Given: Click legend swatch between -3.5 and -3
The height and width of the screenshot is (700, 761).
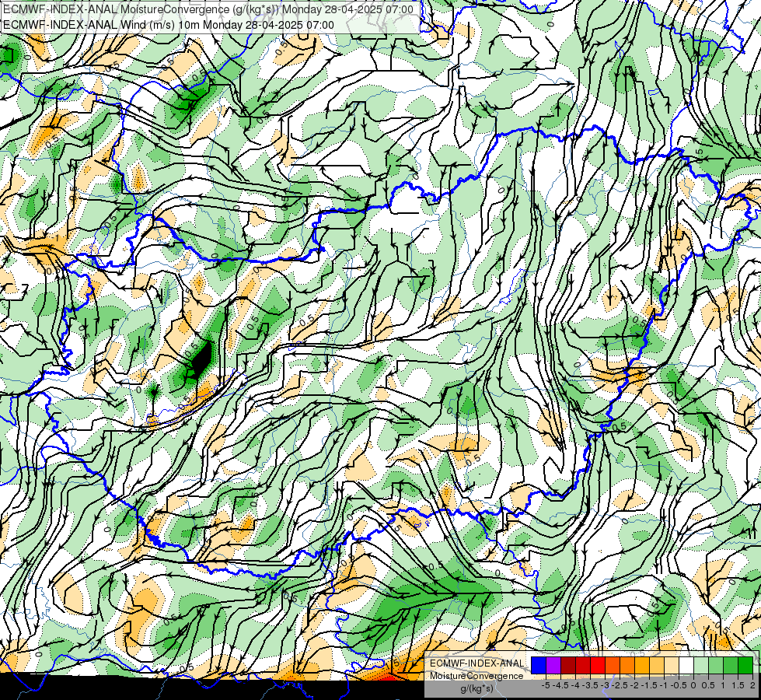Looking at the screenshot, I should point(598,666).
